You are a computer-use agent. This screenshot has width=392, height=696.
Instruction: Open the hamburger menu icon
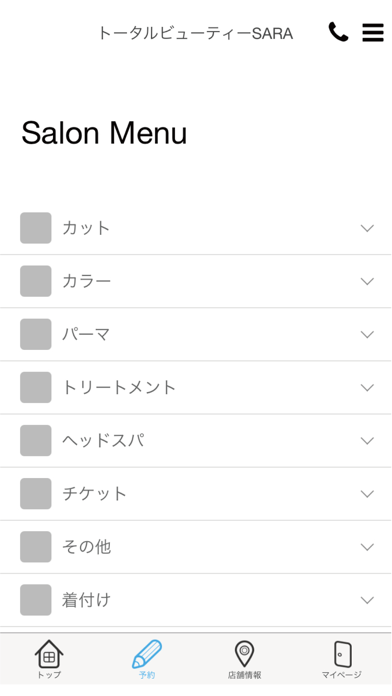pyautogui.click(x=373, y=32)
